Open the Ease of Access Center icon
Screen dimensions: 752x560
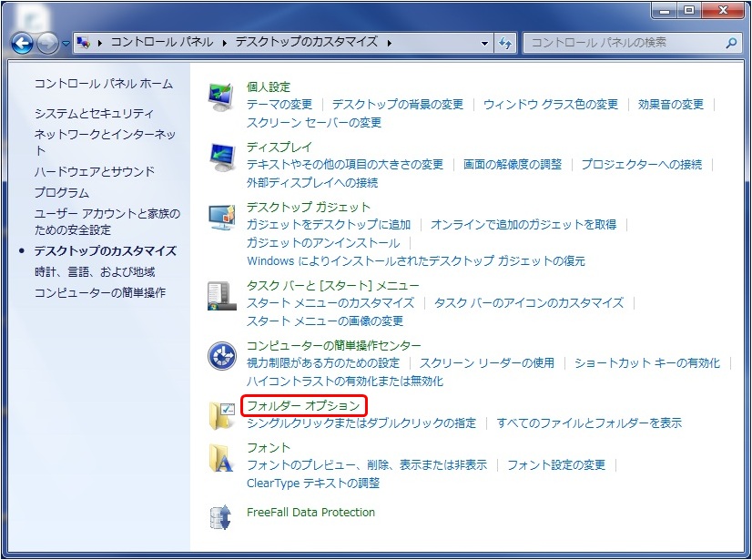coord(222,355)
